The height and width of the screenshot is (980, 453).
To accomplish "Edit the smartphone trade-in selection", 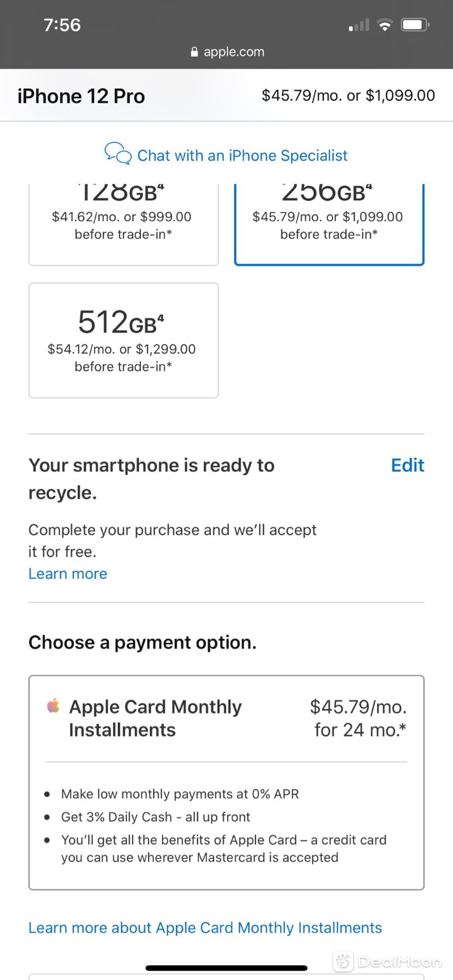I will (408, 465).
